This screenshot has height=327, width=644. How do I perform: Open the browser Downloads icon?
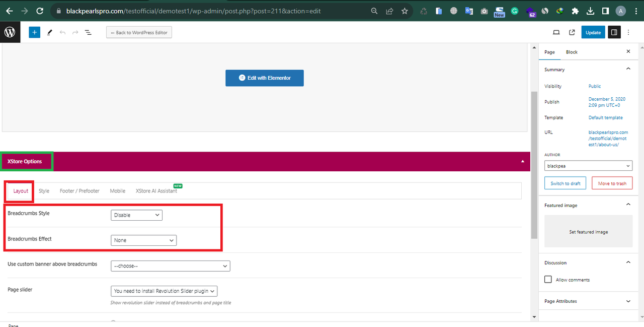[x=591, y=11]
